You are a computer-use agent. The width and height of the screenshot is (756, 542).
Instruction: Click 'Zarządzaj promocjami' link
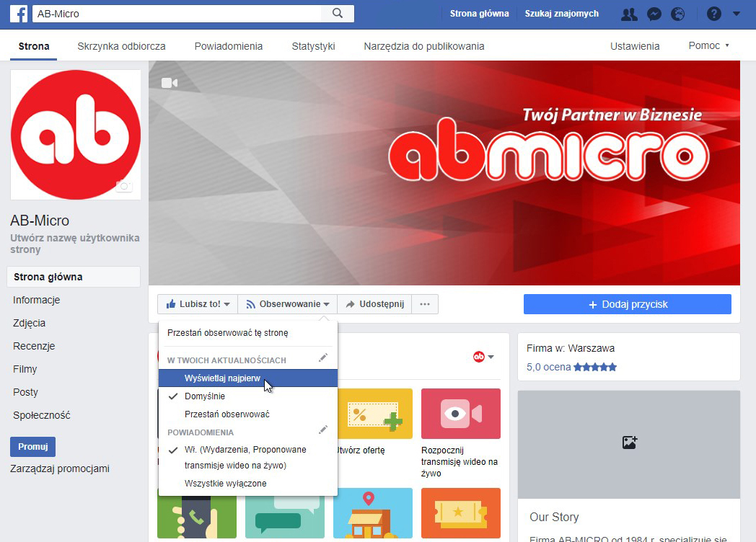pos(60,468)
